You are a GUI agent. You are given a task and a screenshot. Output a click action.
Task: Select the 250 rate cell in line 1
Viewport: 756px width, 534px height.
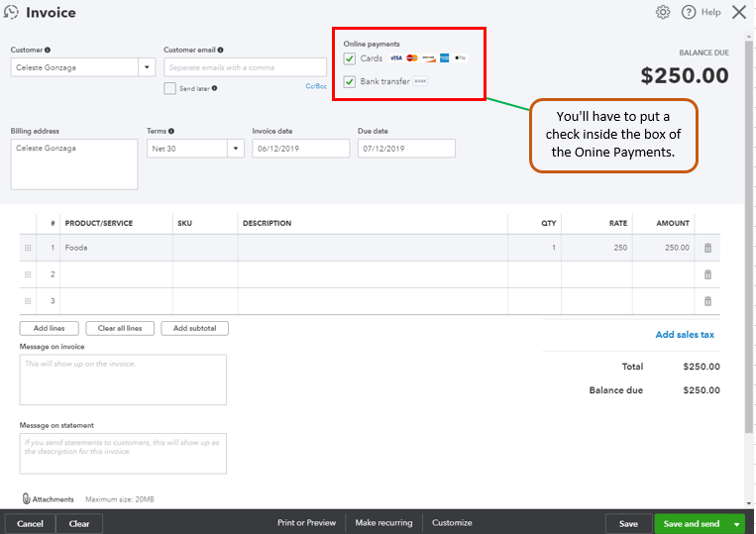[x=596, y=248]
